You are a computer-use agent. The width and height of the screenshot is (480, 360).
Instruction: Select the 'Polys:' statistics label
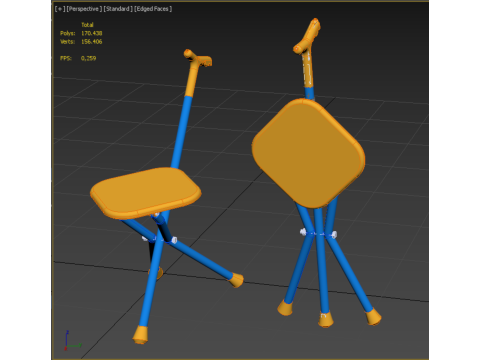[68, 33]
